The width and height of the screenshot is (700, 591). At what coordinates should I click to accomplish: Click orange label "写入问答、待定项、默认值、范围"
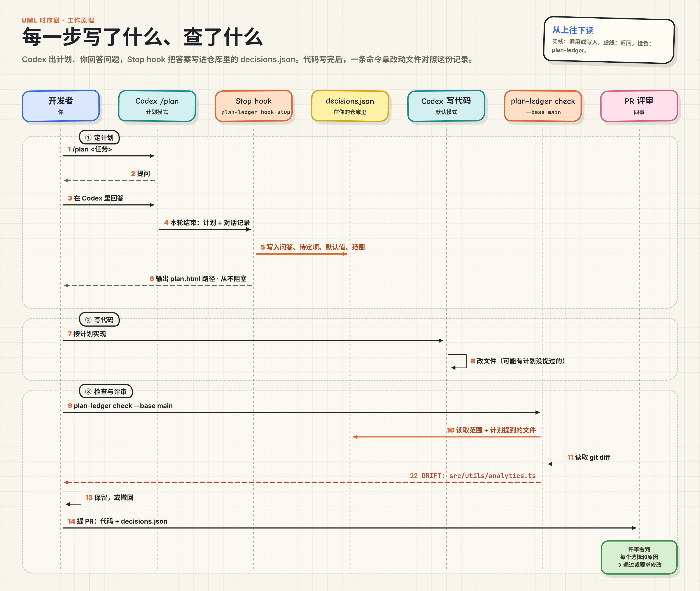316,247
